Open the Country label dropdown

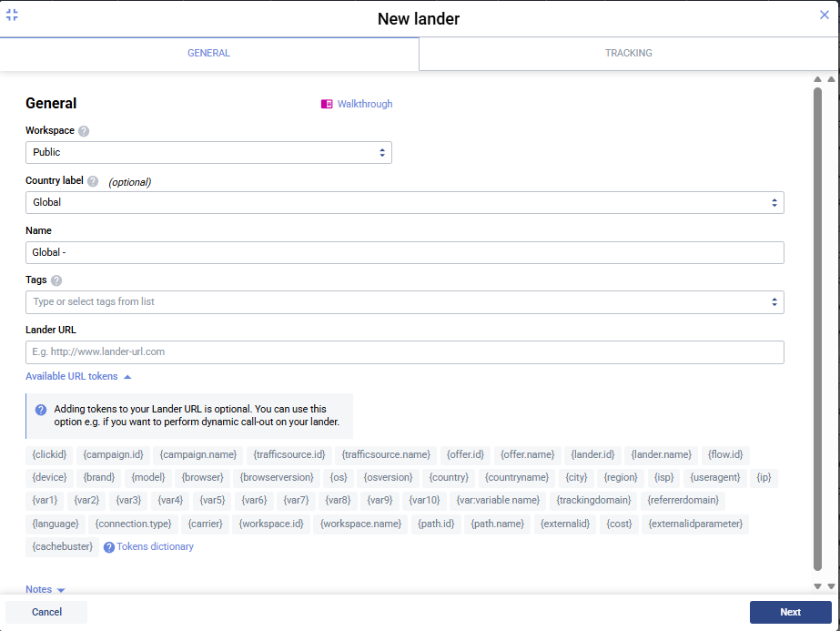click(404, 202)
